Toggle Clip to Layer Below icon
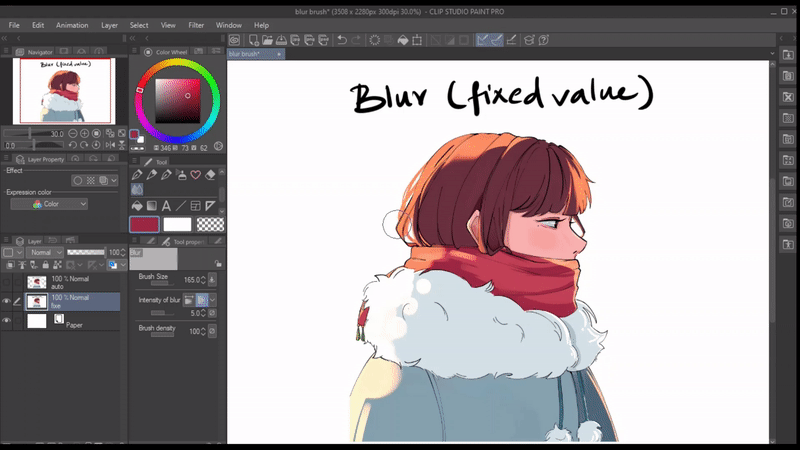 [x=11, y=265]
